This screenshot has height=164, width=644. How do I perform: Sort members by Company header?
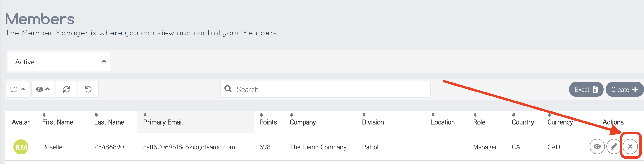(303, 122)
